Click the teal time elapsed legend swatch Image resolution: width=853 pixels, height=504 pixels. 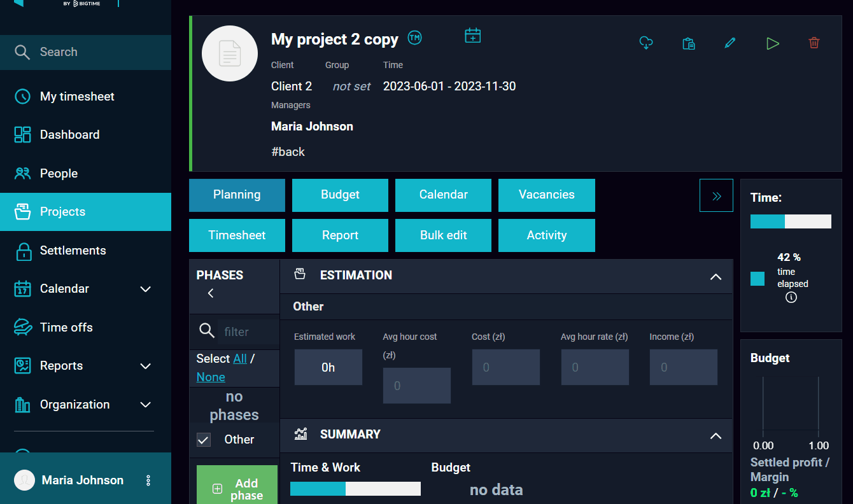pyautogui.click(x=758, y=279)
